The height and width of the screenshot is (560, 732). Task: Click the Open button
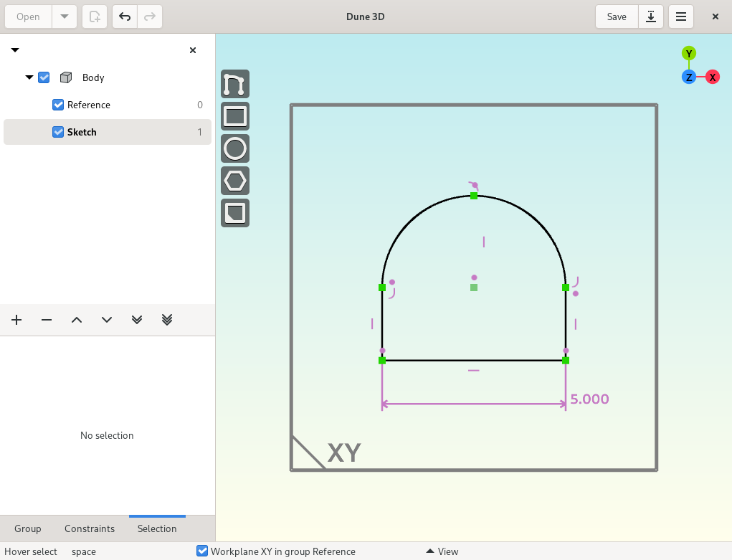[28, 16]
